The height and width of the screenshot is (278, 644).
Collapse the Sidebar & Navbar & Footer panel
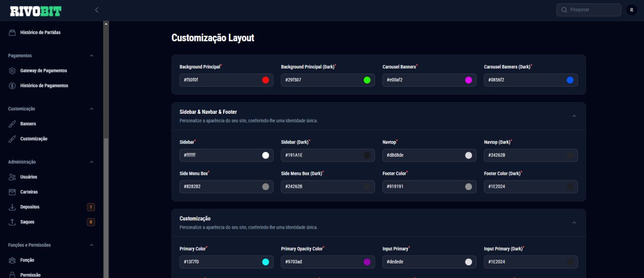574,116
